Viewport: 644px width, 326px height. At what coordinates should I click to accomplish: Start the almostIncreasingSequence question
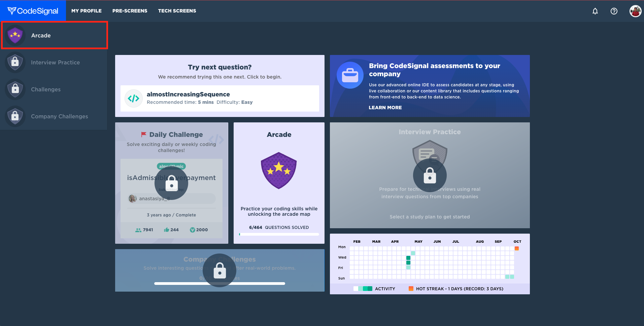pyautogui.click(x=220, y=98)
